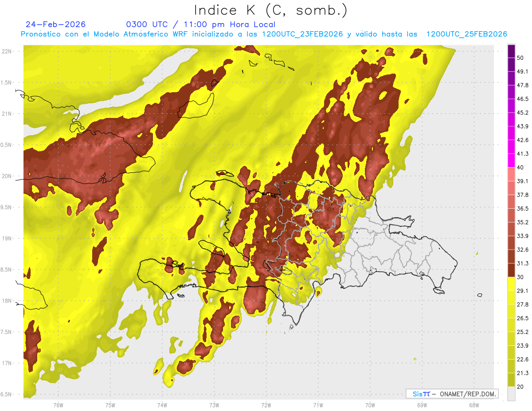The height and width of the screenshot is (411, 532).
Task: Click the "45.2" colorbar value
Action: click(523, 113)
